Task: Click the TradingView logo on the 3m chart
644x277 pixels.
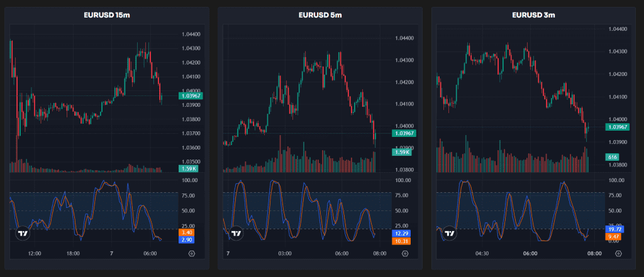Action: [449, 233]
